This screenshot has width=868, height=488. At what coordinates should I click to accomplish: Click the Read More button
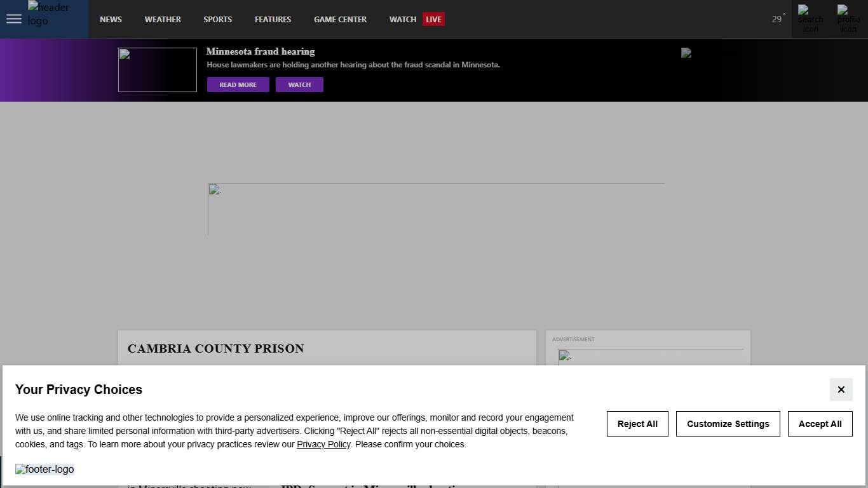click(238, 85)
